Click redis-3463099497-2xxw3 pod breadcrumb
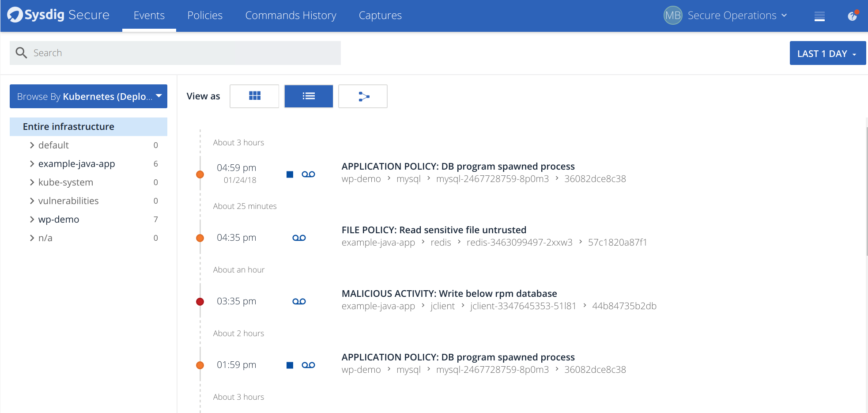Image resolution: width=868 pixels, height=413 pixels. point(519,242)
